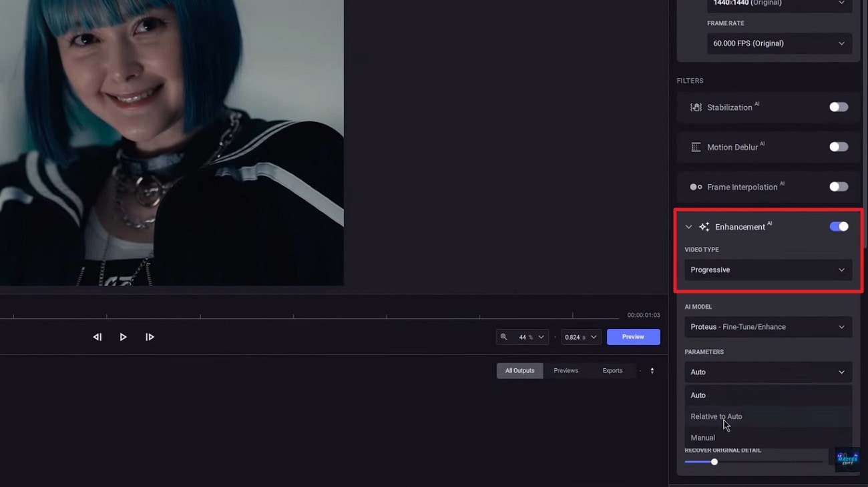Enable Motion Deblur
This screenshot has width=868, height=487.
(x=838, y=147)
